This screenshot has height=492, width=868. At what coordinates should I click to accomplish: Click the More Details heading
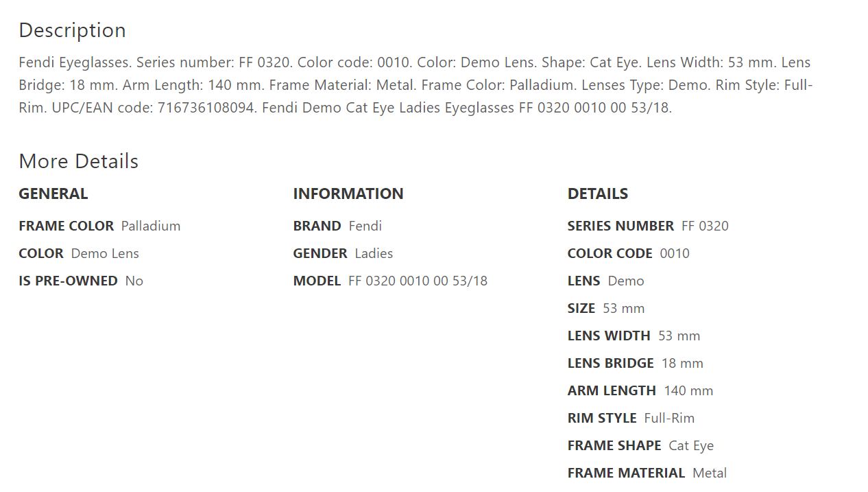[78, 161]
